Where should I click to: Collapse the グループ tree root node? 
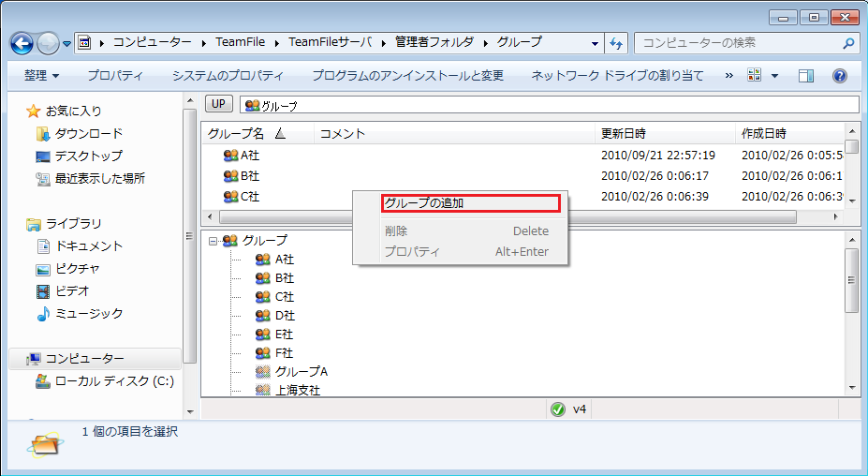coord(213,241)
